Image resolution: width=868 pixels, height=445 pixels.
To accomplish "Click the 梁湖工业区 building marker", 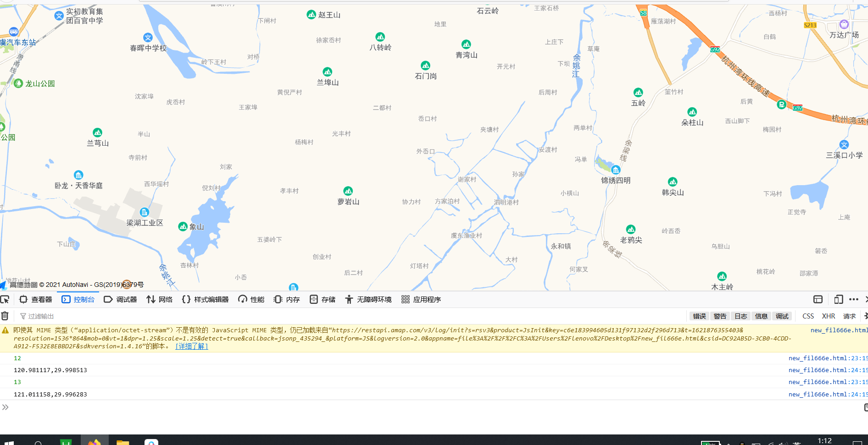I will coord(145,212).
